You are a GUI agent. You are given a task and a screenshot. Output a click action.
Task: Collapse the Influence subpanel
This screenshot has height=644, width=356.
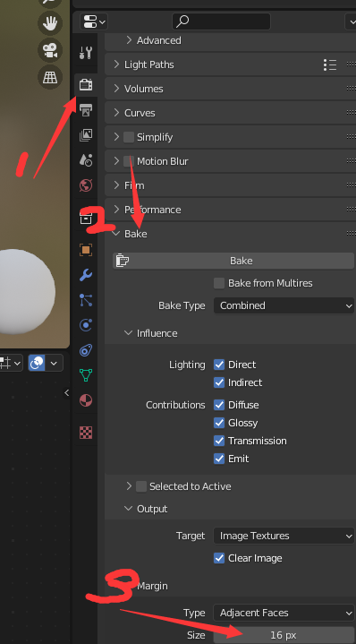pos(129,333)
